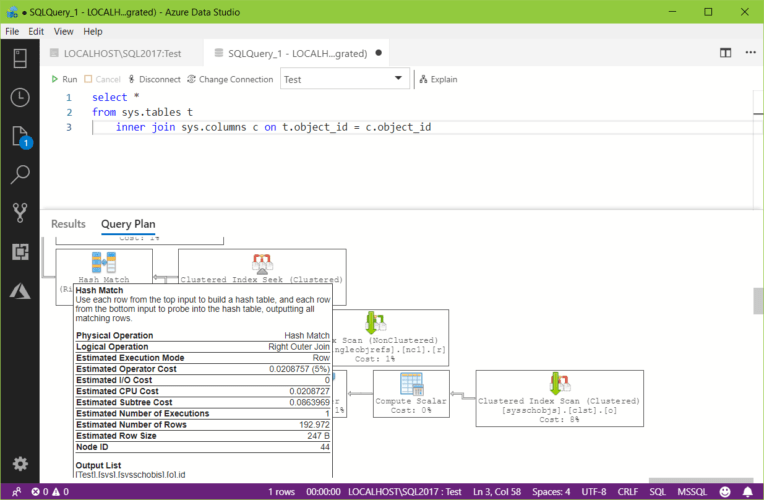Open the database dropdown showing Test
Screen dimensions: 764x500
[344, 79]
